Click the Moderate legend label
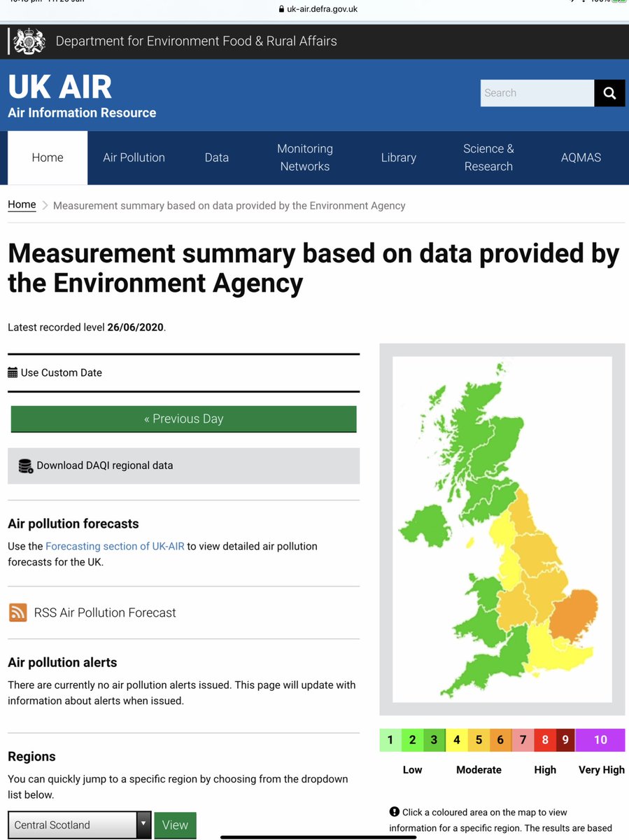The image size is (629, 840). click(479, 770)
